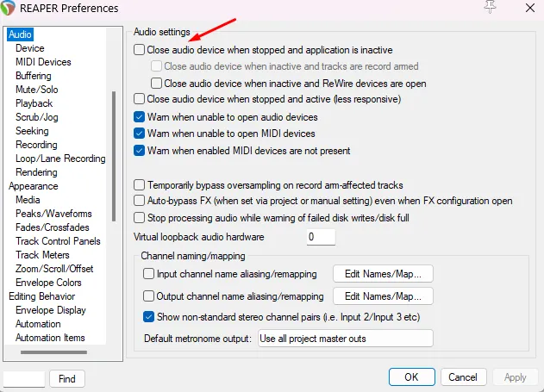Go to Zoom/Scroll/Offset preferences

(x=54, y=269)
